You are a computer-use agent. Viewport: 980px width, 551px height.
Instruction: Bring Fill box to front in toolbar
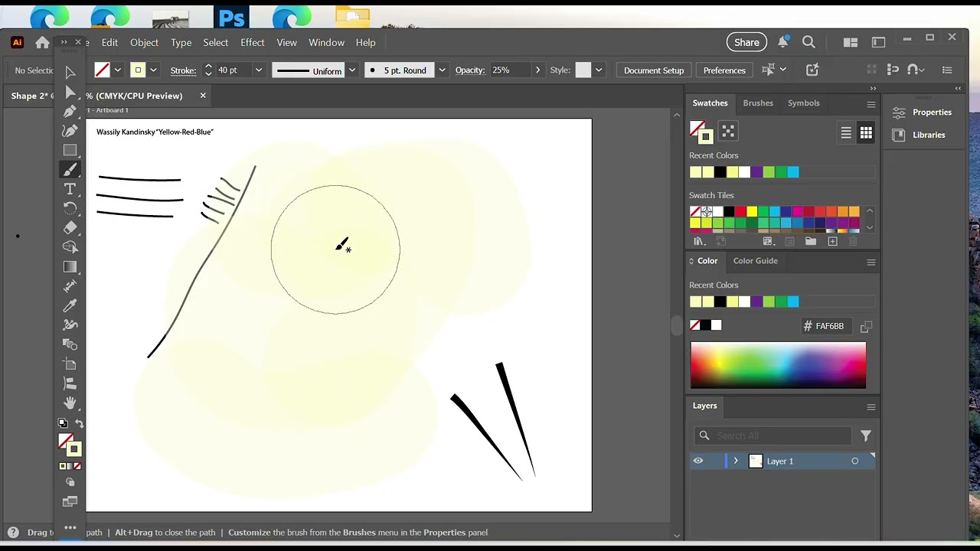click(x=66, y=442)
